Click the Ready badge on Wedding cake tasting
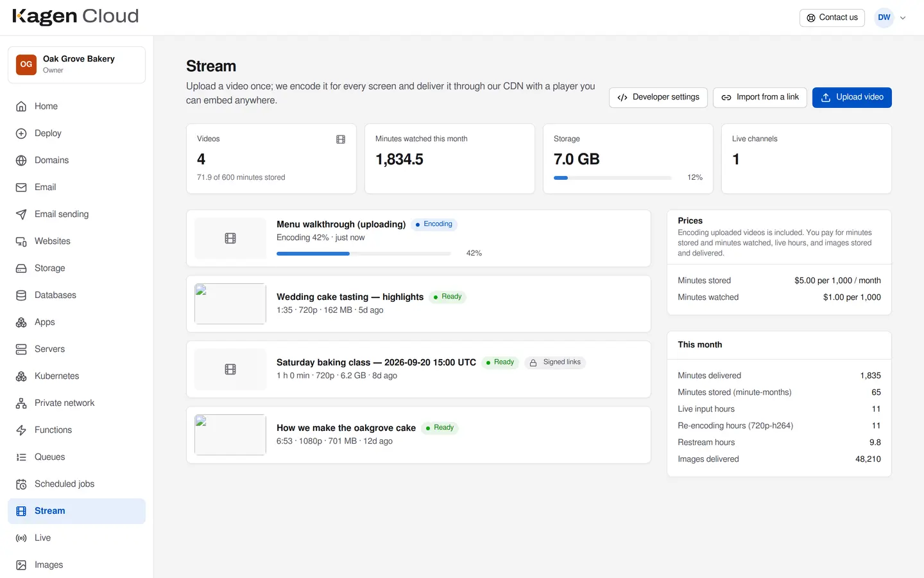The width and height of the screenshot is (924, 578). coord(447,297)
